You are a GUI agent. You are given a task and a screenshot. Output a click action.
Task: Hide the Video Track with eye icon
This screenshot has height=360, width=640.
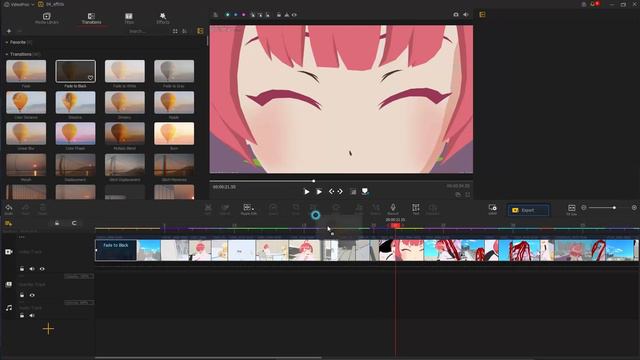point(42,269)
